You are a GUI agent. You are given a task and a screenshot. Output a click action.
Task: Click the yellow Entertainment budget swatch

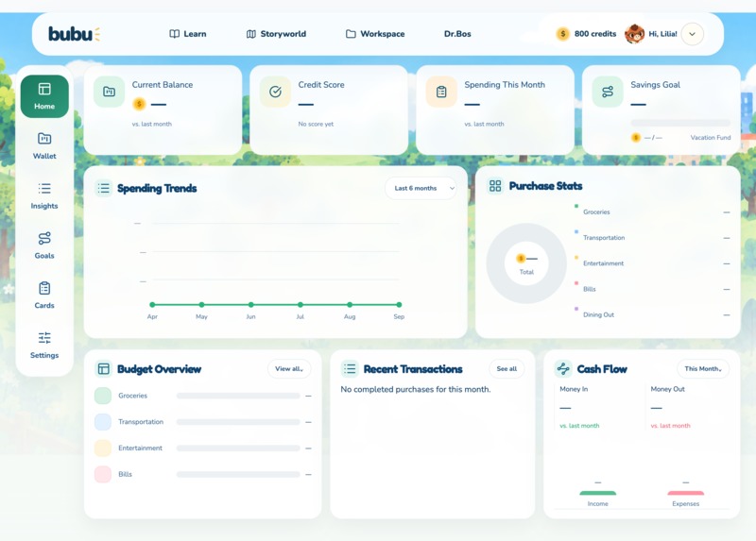[x=103, y=448]
